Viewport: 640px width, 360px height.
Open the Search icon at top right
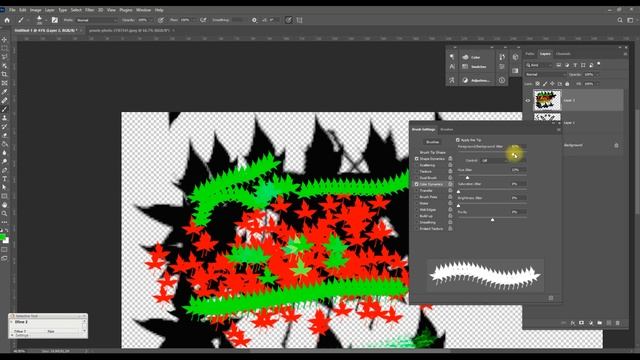tap(620, 20)
